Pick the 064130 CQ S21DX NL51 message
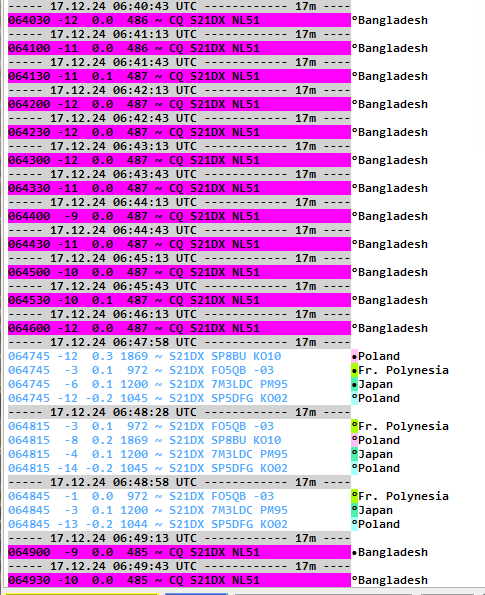Screen dimensions: 485x595 point(179,76)
